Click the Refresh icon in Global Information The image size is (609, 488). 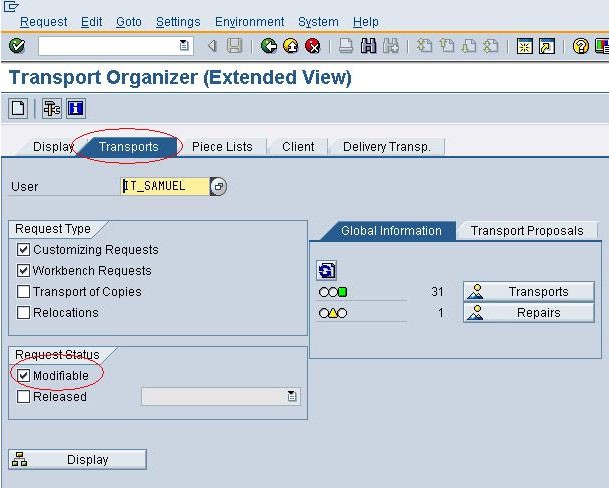point(326,270)
